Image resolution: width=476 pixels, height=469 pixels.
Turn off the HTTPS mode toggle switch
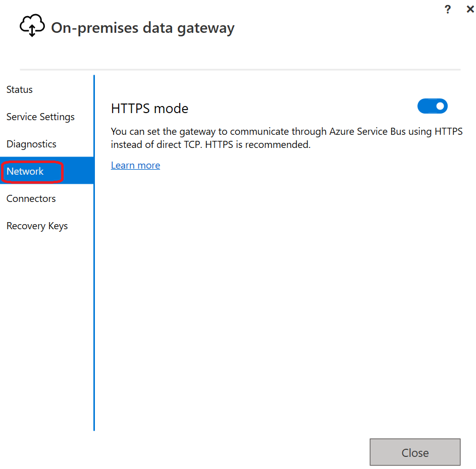tap(432, 106)
